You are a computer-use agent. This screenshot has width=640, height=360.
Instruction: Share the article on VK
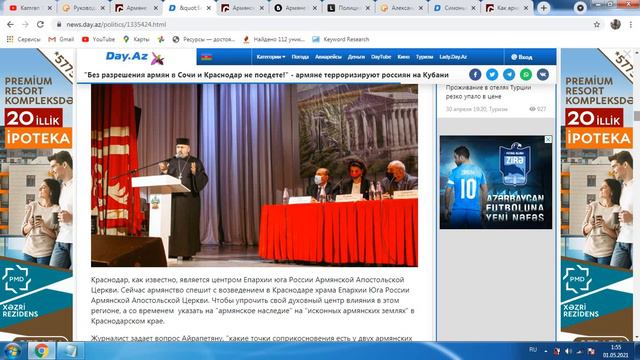[542, 74]
